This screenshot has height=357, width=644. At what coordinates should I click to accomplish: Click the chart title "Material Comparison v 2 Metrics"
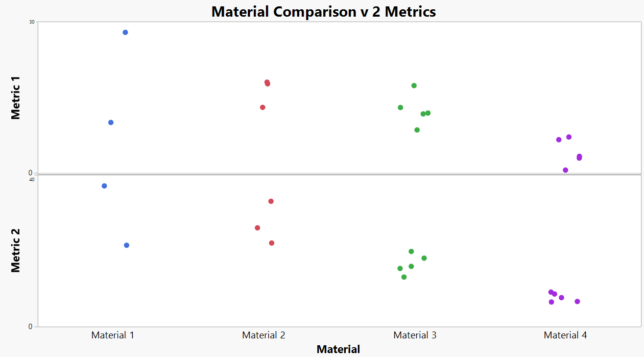pos(323,11)
